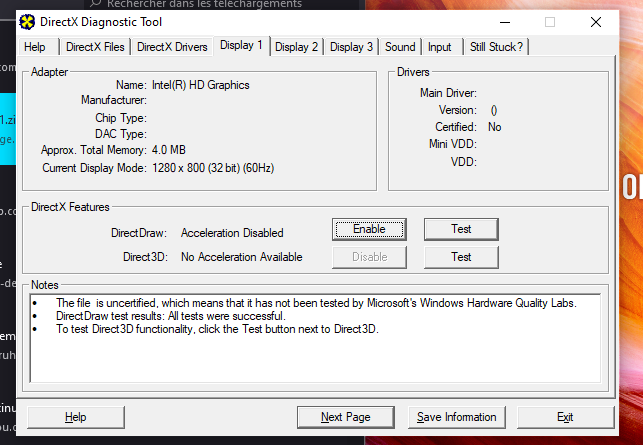
Task: Go to the Still Stuck? tab
Action: click(x=496, y=47)
